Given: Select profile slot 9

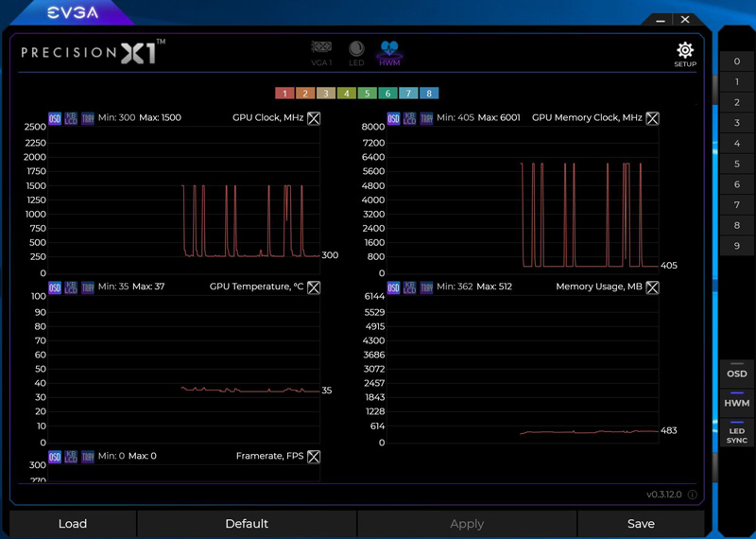Looking at the screenshot, I should (x=737, y=246).
